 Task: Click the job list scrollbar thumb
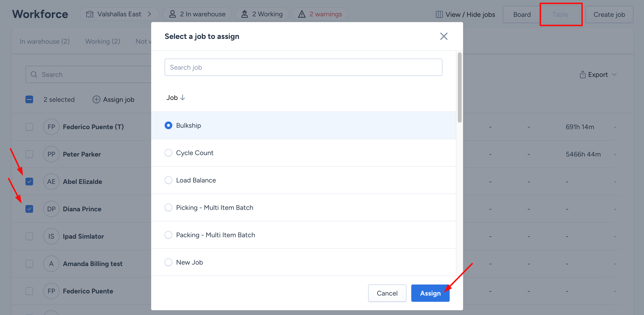coord(459,88)
